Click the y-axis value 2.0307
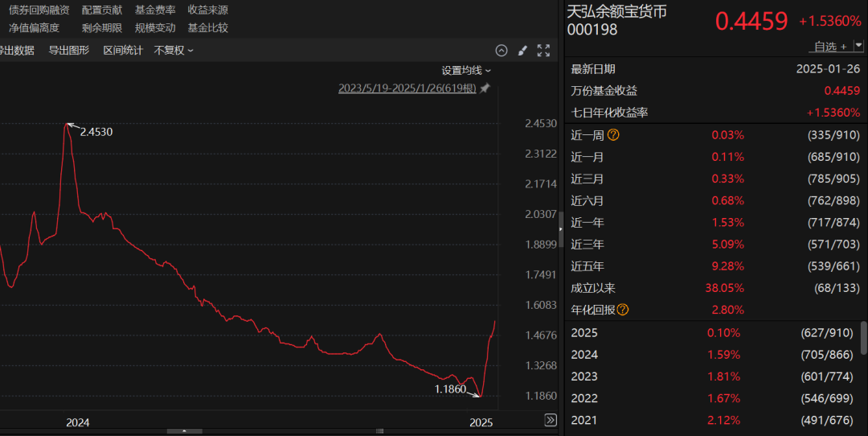This screenshot has height=436, width=868. 541,214
